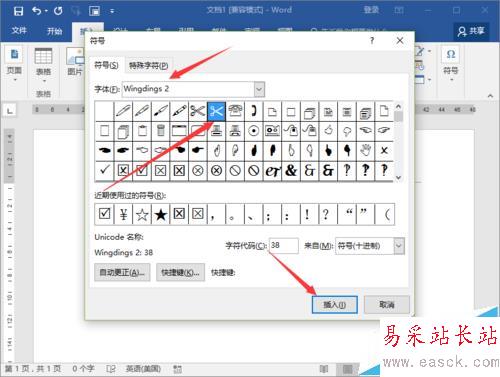Open the undo history dropdown arrow
Viewport: 500px width, 377px height.
pyautogui.click(x=46, y=11)
